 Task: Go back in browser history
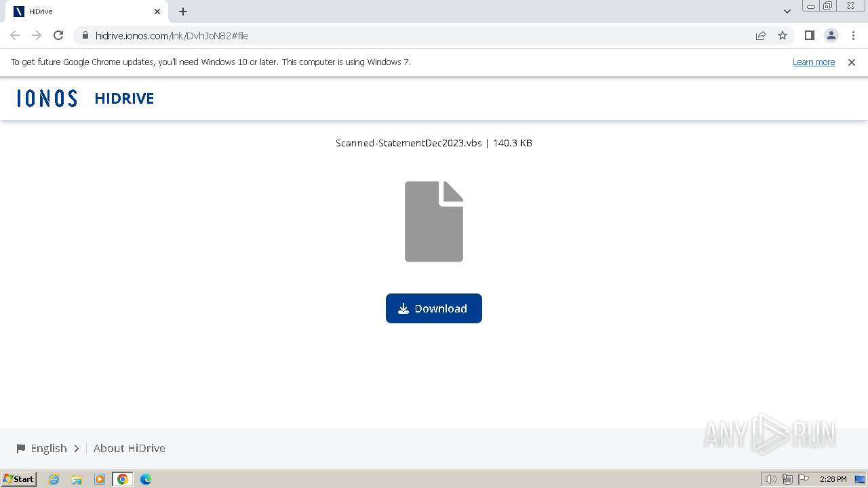tap(15, 35)
